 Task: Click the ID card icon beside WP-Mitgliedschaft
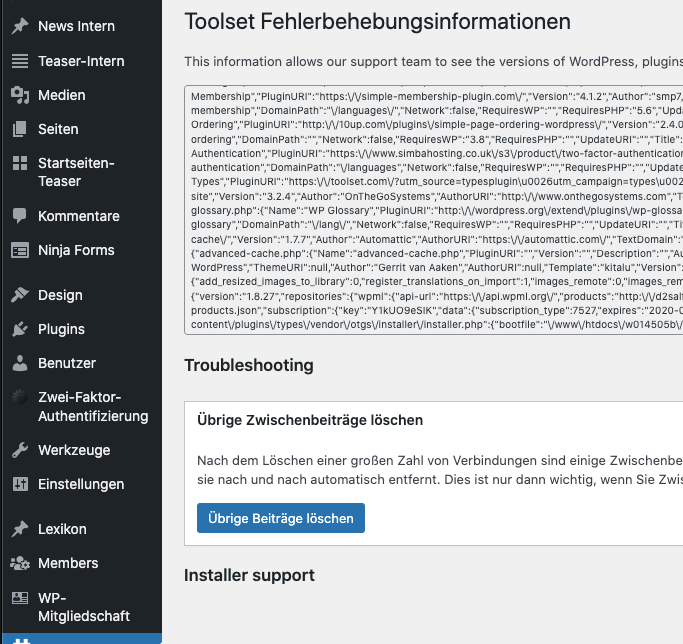(x=20, y=597)
